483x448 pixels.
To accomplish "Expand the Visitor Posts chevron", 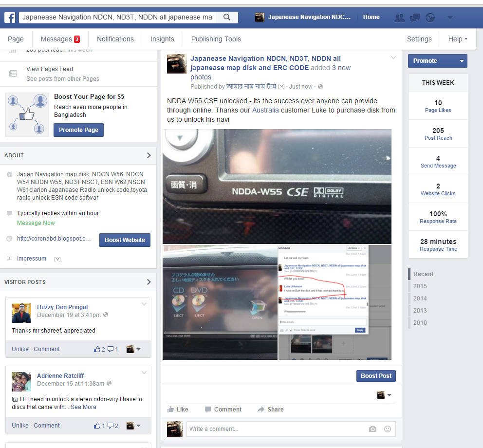I will pyautogui.click(x=149, y=282).
